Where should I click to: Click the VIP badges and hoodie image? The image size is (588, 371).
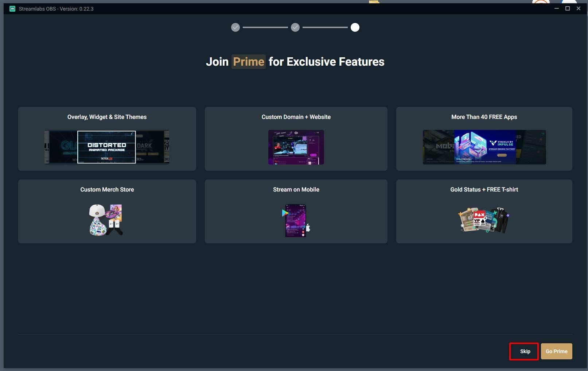pyautogui.click(x=484, y=220)
